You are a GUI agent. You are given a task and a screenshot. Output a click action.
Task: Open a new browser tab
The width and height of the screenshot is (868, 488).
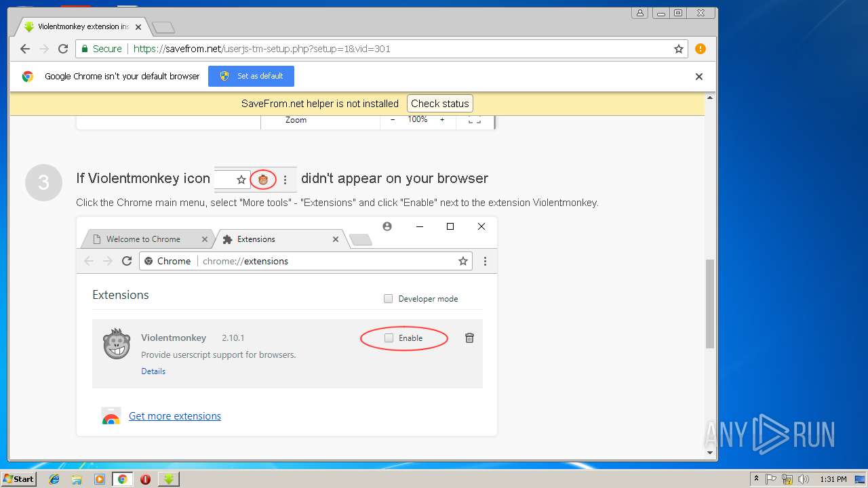click(x=163, y=27)
